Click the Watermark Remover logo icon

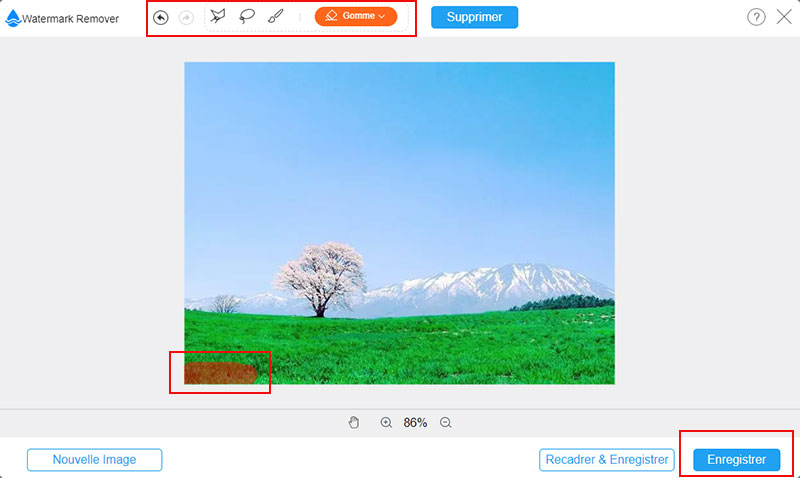[x=12, y=18]
